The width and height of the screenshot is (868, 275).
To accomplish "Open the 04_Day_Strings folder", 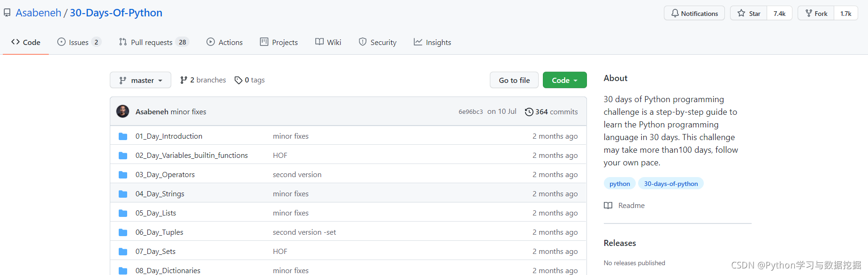I will pyautogui.click(x=160, y=193).
